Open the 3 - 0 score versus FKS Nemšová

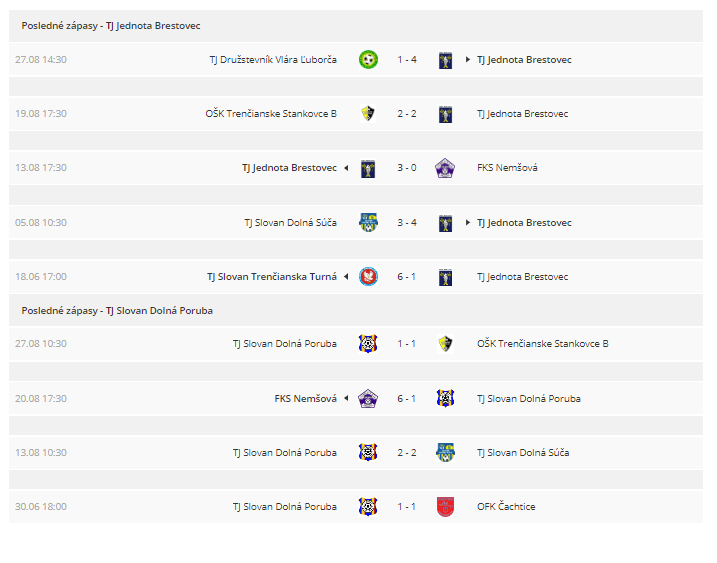(407, 168)
